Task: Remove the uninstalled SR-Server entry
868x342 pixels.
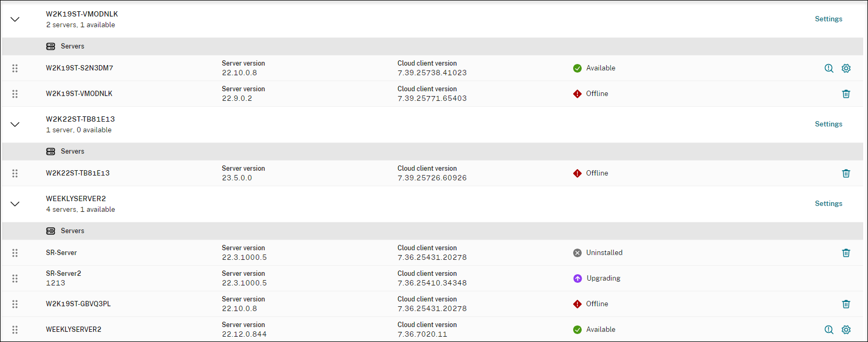Action: point(846,253)
